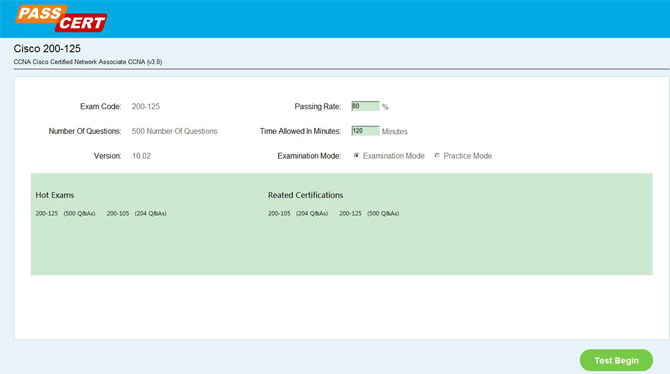Click the Cisco 200-125 heading
The width and height of the screenshot is (670, 374).
point(47,49)
